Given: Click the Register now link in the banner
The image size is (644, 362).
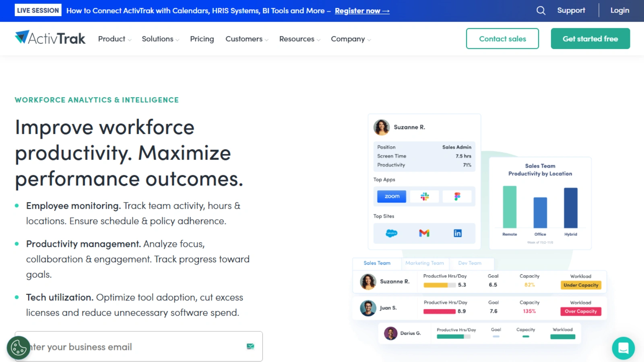Looking at the screenshot, I should 361,11.
